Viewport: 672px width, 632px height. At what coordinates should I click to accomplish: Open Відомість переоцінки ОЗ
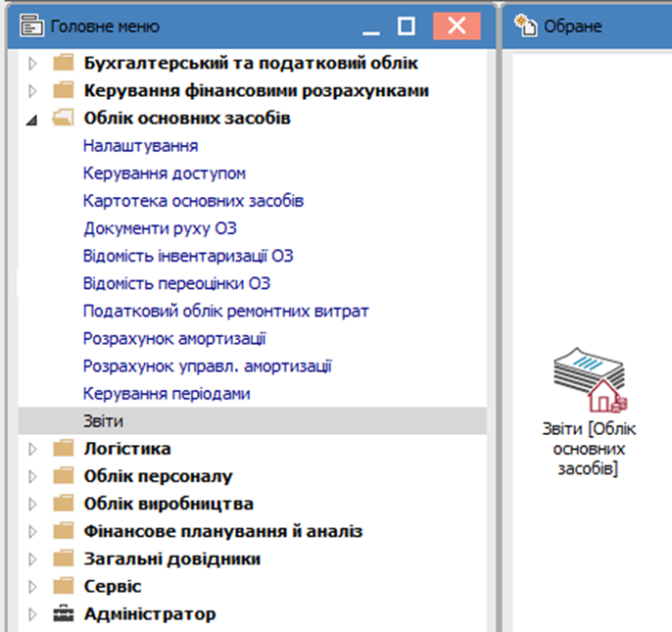(x=176, y=283)
